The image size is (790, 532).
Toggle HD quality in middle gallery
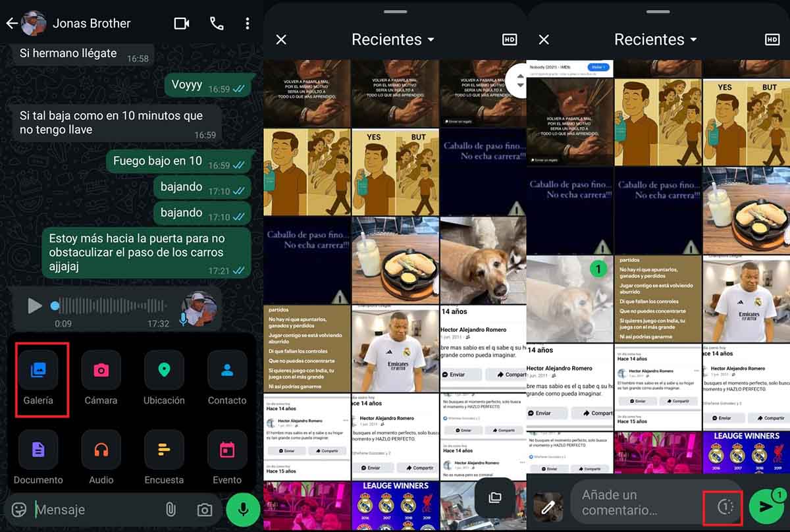pos(510,40)
